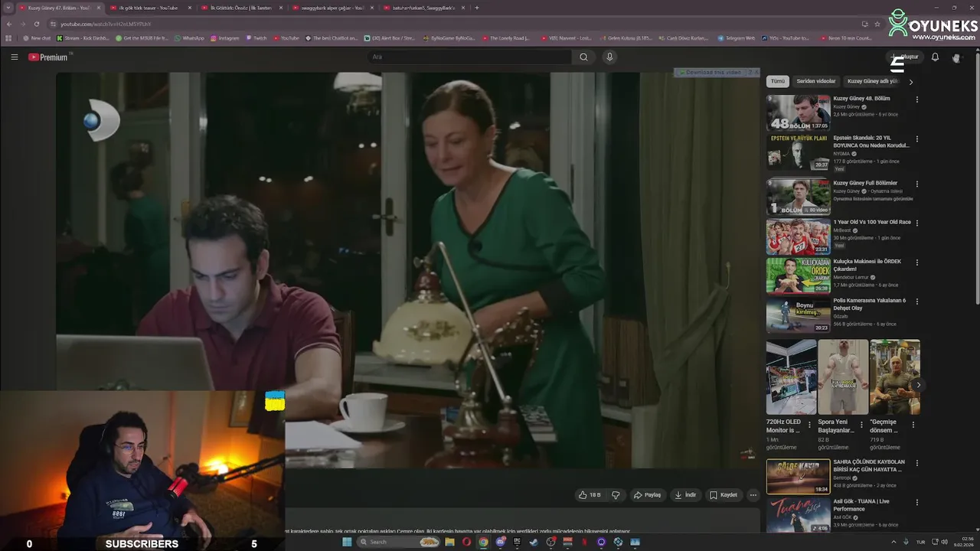This screenshot has width=980, height=551.
Task: Open the YouTube hamburger guide menu
Action: pos(14,57)
